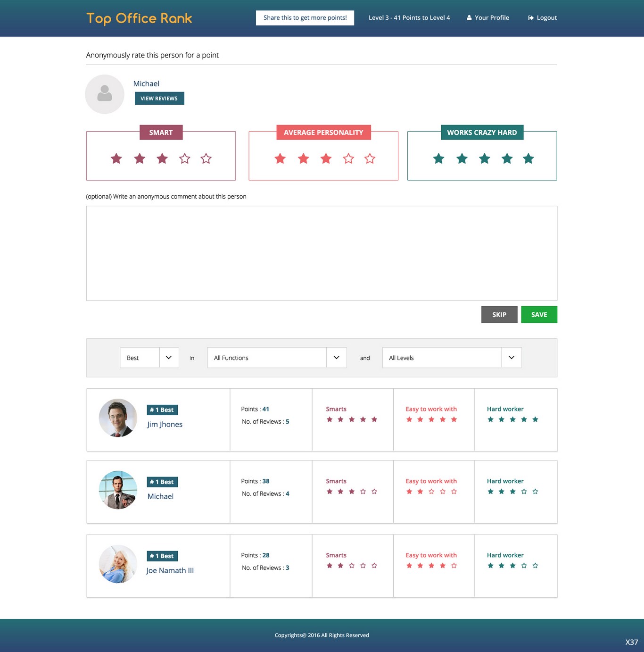Screen dimensions: 644x652
Task: Click Smarts stars in Joe Namath III row
Action: tap(352, 566)
